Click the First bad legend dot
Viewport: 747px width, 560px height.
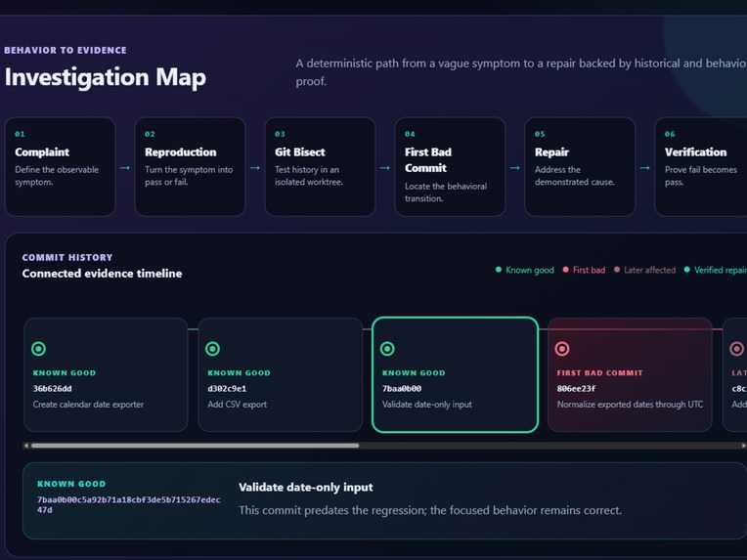565,270
